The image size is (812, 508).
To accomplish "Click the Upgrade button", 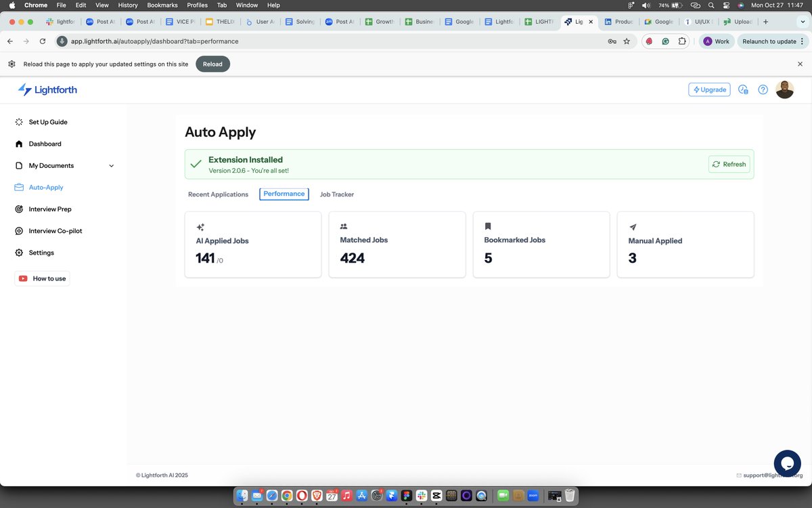I will [709, 89].
